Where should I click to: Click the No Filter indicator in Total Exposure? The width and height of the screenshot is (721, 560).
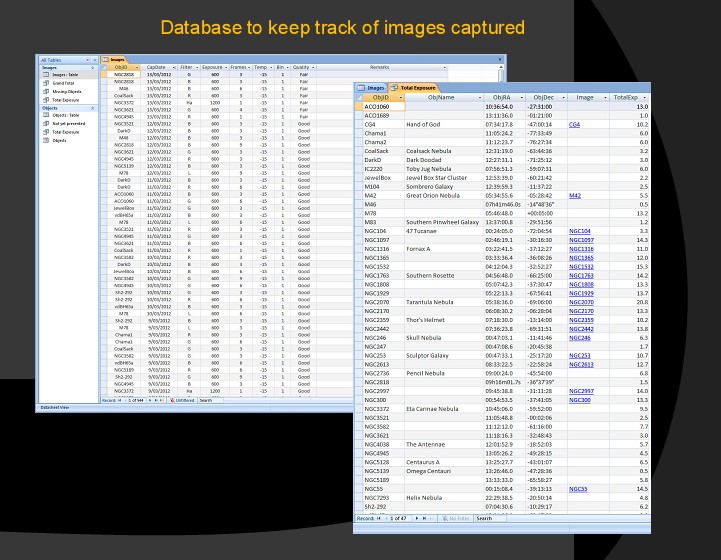click(x=456, y=519)
